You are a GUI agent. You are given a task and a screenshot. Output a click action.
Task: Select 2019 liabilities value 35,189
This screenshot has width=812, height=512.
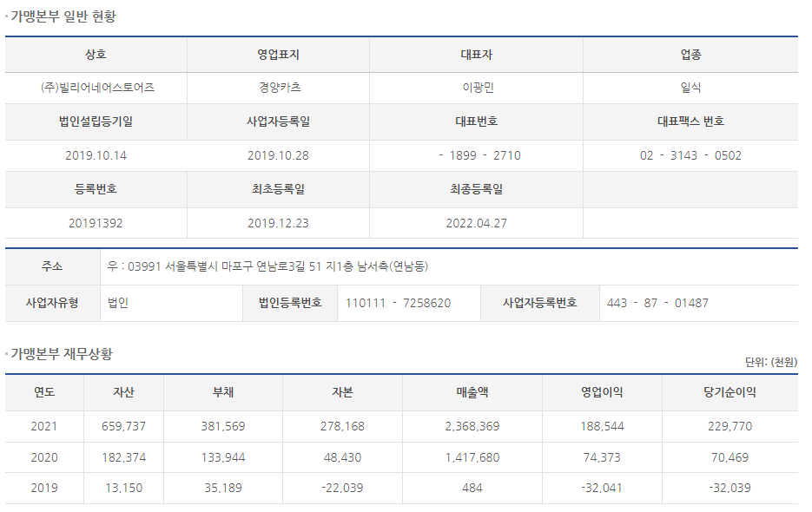click(x=223, y=488)
